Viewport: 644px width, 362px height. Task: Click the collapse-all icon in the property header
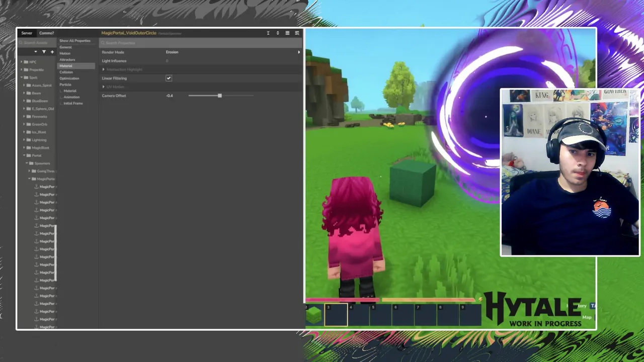click(268, 33)
